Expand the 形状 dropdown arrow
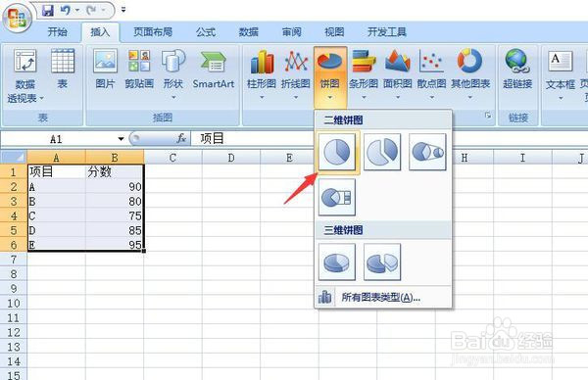 [173, 98]
